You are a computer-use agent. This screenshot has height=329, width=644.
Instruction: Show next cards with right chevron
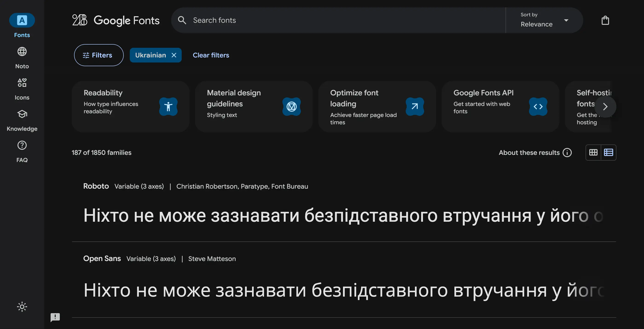point(605,106)
